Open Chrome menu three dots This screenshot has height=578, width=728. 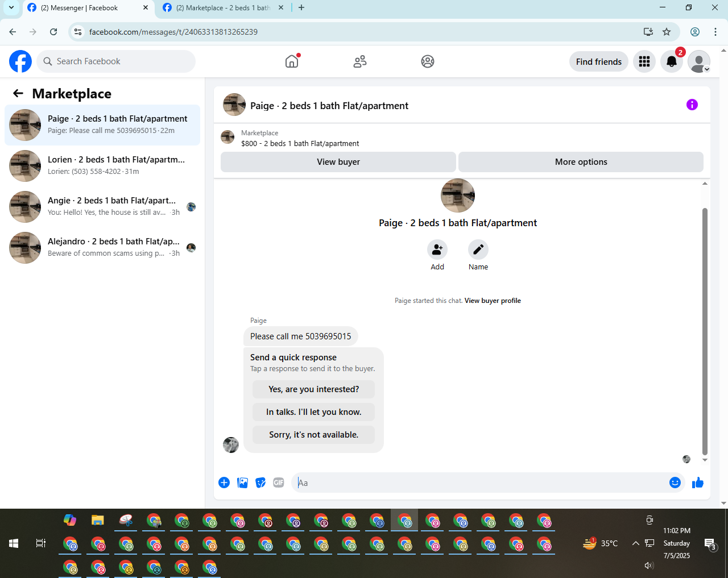click(715, 32)
